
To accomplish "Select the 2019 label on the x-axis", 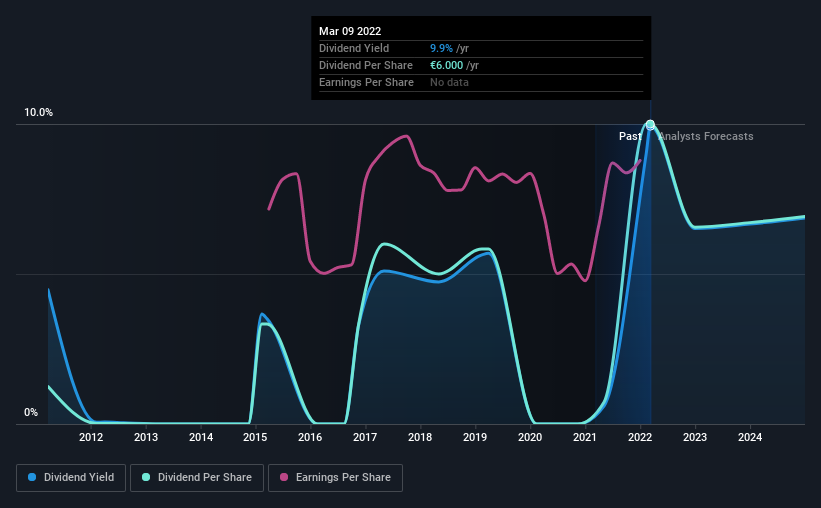I will [x=475, y=437].
